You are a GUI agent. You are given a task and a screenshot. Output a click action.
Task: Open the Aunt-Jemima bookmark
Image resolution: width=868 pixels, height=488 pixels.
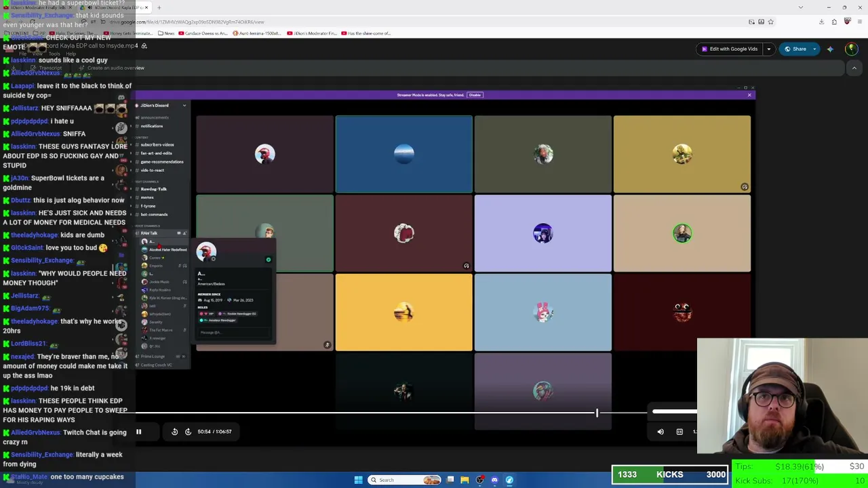[x=258, y=33]
